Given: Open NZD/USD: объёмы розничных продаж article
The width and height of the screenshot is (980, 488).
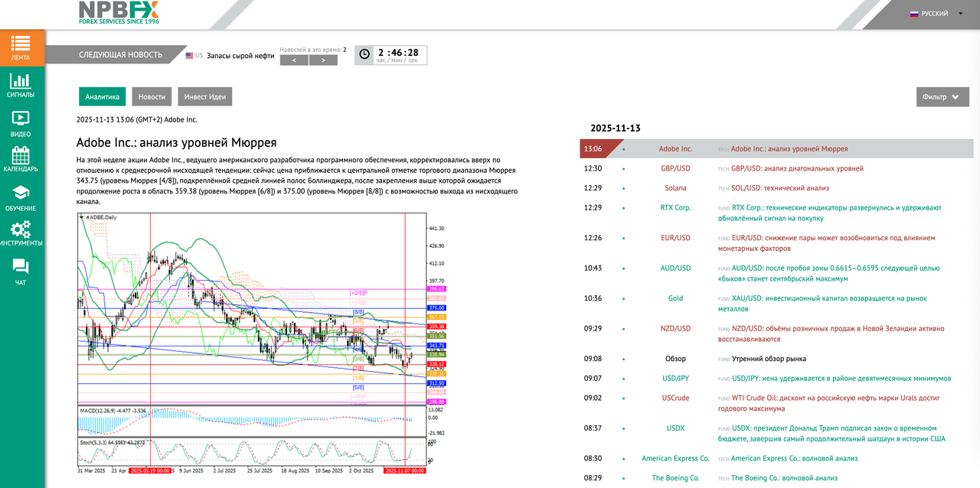Looking at the screenshot, I should (831, 333).
